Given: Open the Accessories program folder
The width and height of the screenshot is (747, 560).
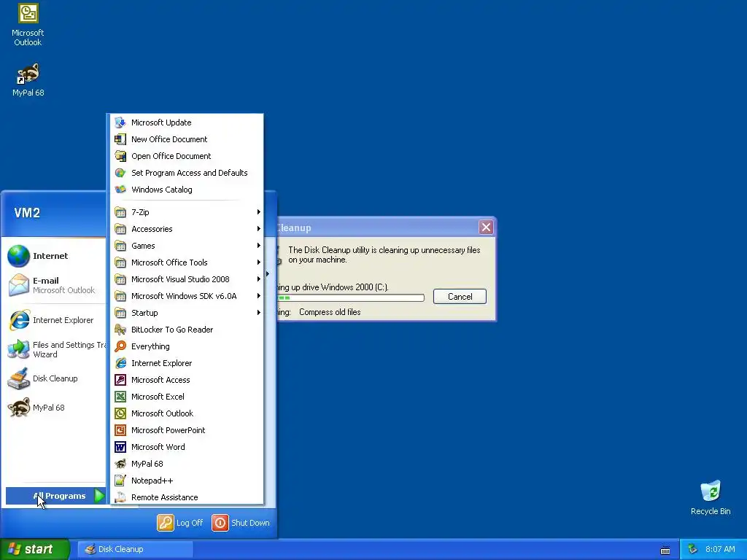Looking at the screenshot, I should (187, 228).
